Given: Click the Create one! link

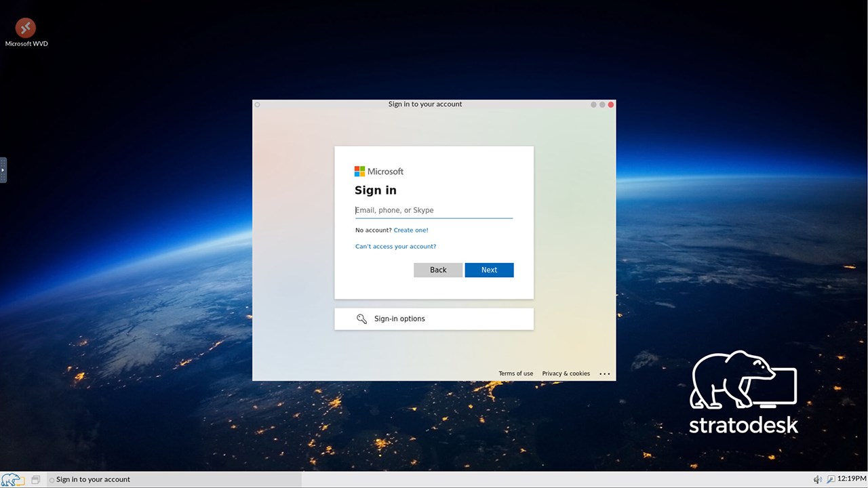Looking at the screenshot, I should [x=411, y=230].
